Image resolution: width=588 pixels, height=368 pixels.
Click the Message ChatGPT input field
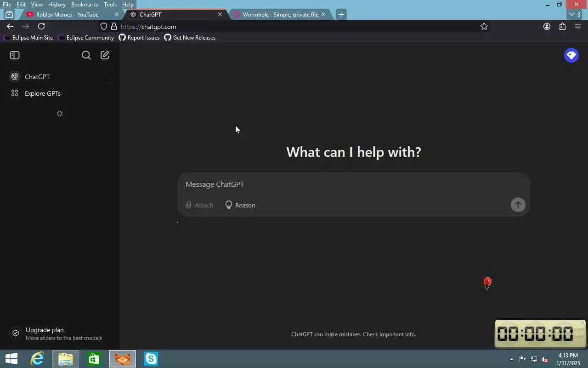click(x=354, y=184)
